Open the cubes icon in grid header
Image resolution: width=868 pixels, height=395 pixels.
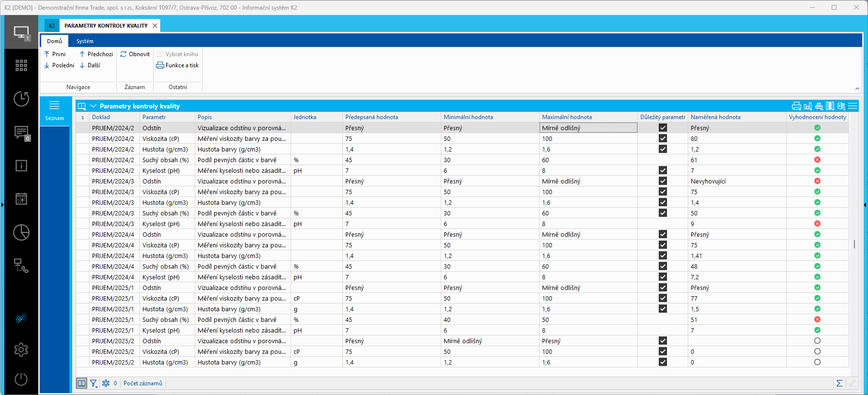(819, 106)
